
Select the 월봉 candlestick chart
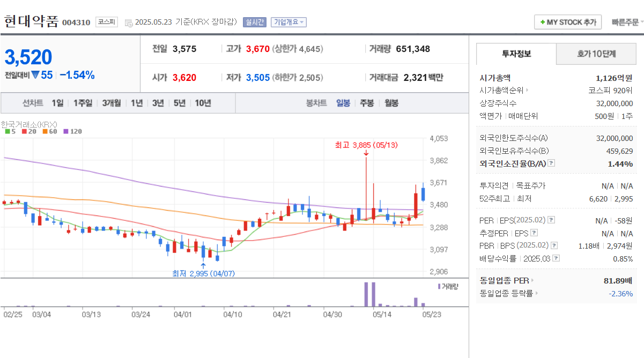click(391, 103)
